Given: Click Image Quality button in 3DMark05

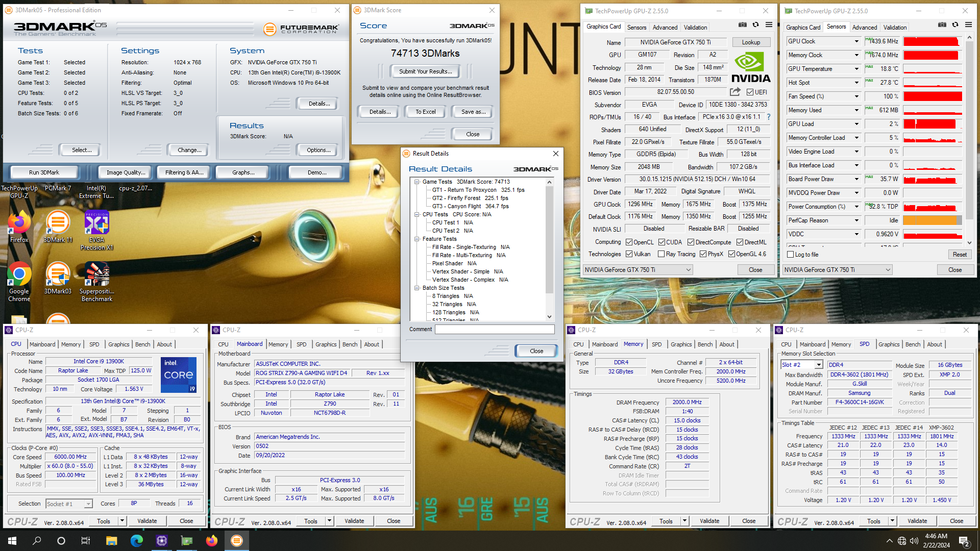Looking at the screenshot, I should click(126, 172).
